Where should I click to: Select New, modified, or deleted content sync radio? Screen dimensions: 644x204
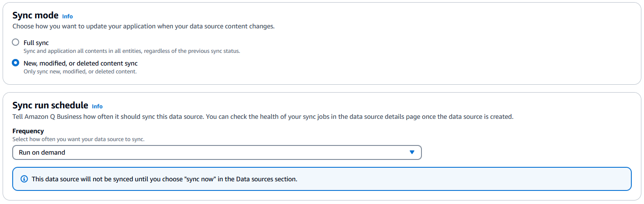pos(16,63)
